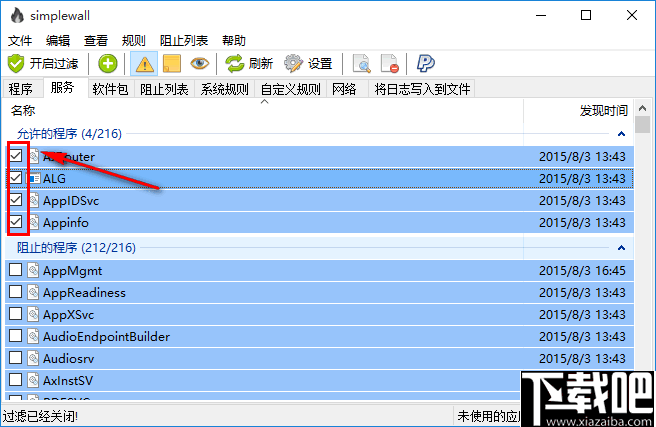Click the AppMgmt file icon
The width and height of the screenshot is (656, 427).
[33, 271]
